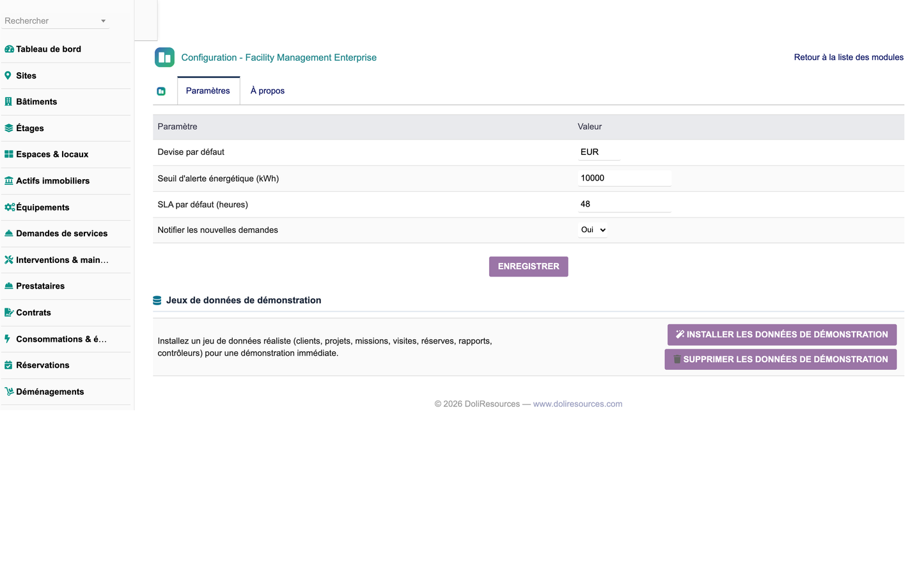
Task: Click the gears icon beside Équipements
Action: click(10, 207)
